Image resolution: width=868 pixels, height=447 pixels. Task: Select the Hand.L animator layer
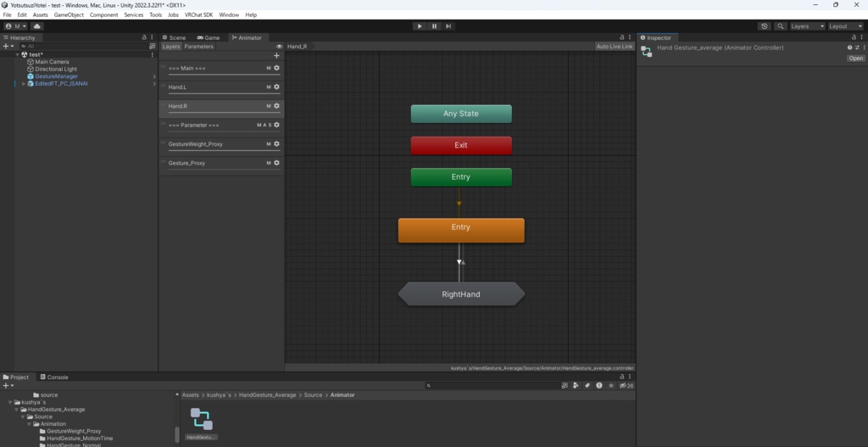tap(221, 88)
